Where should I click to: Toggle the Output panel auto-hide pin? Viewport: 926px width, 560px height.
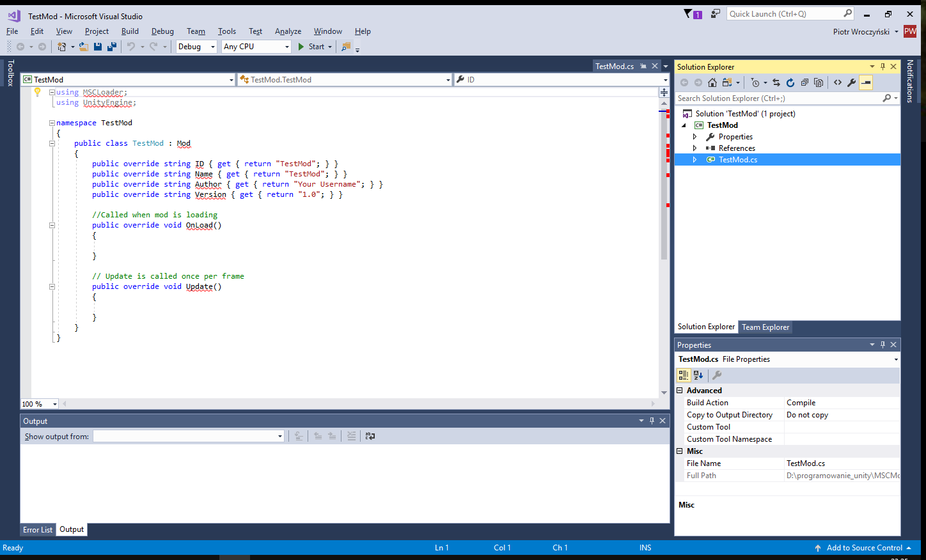tap(652, 421)
